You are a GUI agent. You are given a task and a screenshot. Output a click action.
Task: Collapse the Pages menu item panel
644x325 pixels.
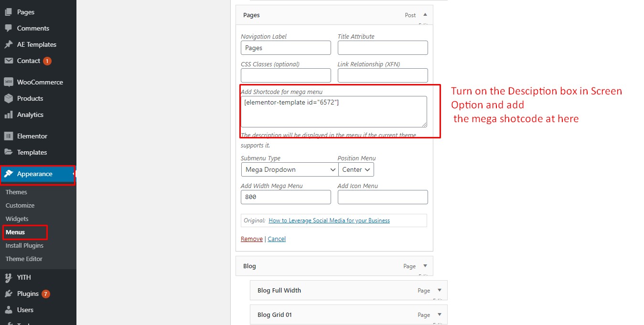click(425, 15)
